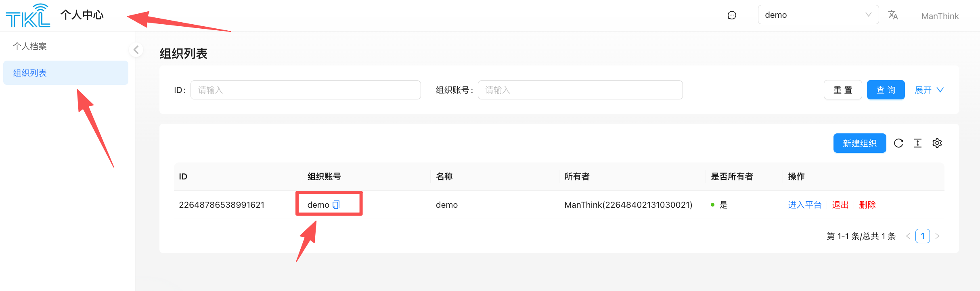Open table column settings gear
The height and width of the screenshot is (291, 980).
click(x=937, y=143)
